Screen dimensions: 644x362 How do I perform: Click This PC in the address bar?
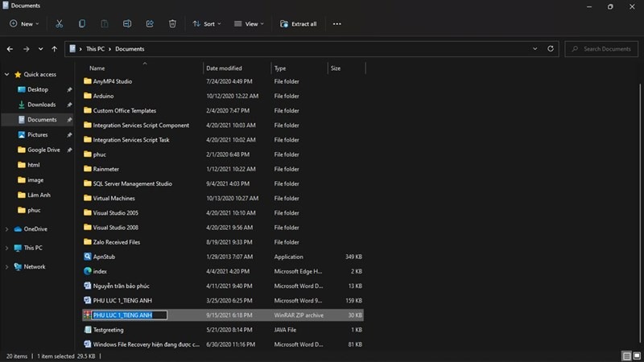[95, 49]
